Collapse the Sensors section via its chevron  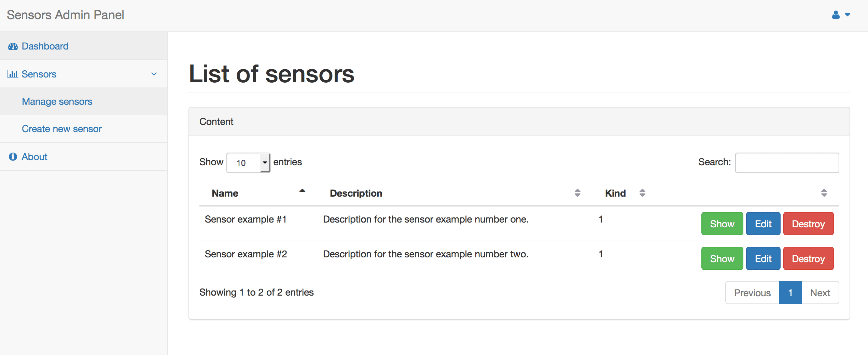[x=154, y=74]
